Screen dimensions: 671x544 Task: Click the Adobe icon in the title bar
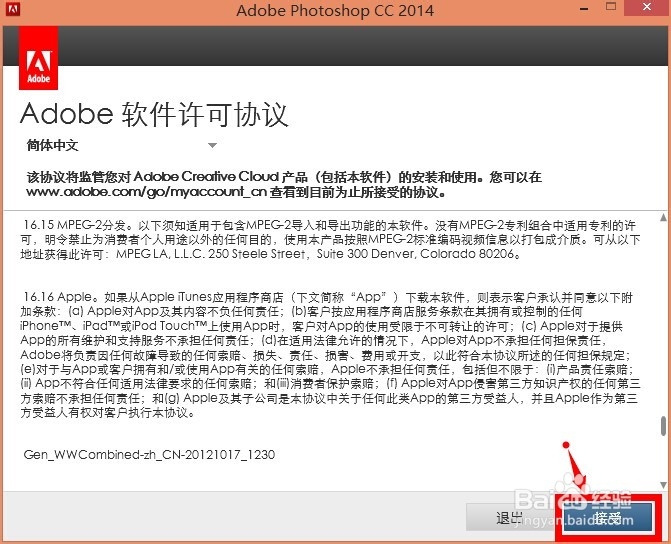[x=13, y=9]
